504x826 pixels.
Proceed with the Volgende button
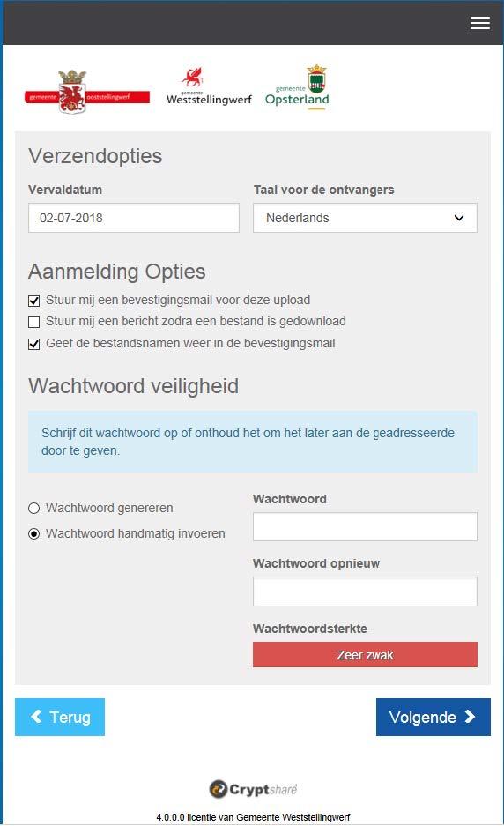pos(433,717)
